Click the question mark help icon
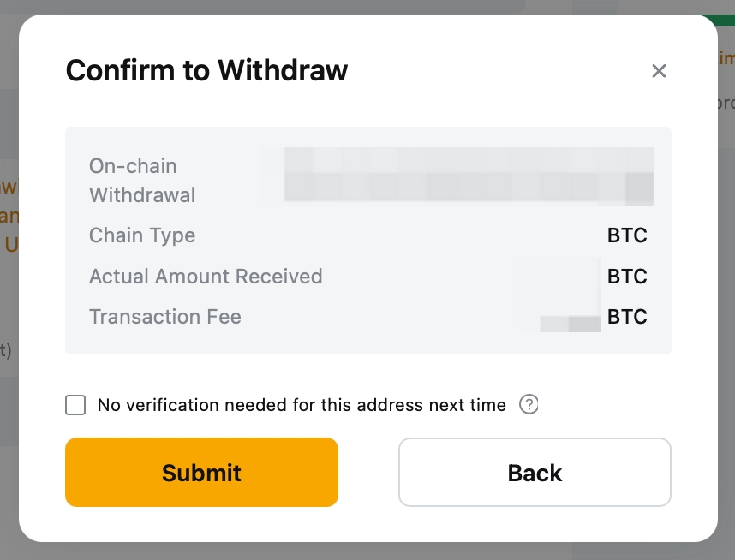Screen dimensions: 735x560 (529, 404)
